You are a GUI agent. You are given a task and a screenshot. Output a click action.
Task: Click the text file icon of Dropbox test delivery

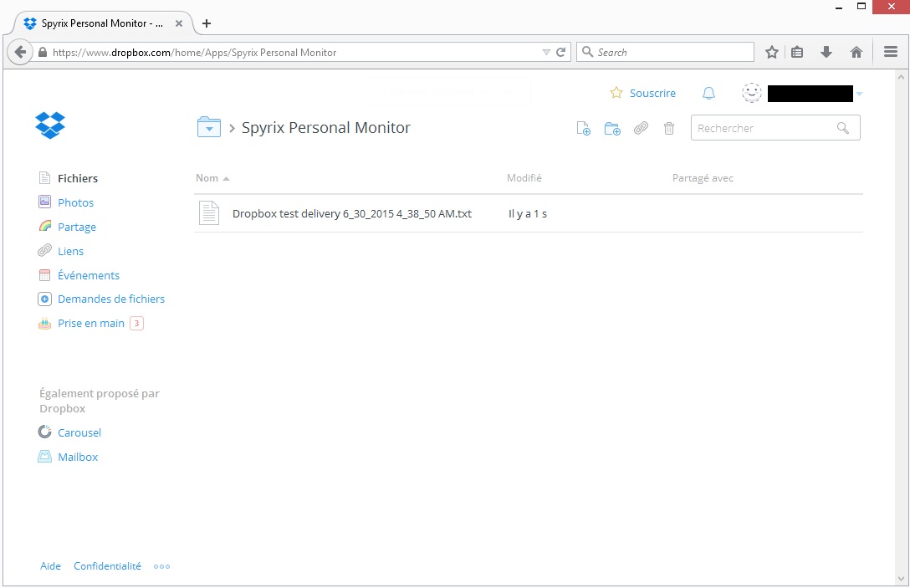(x=209, y=213)
